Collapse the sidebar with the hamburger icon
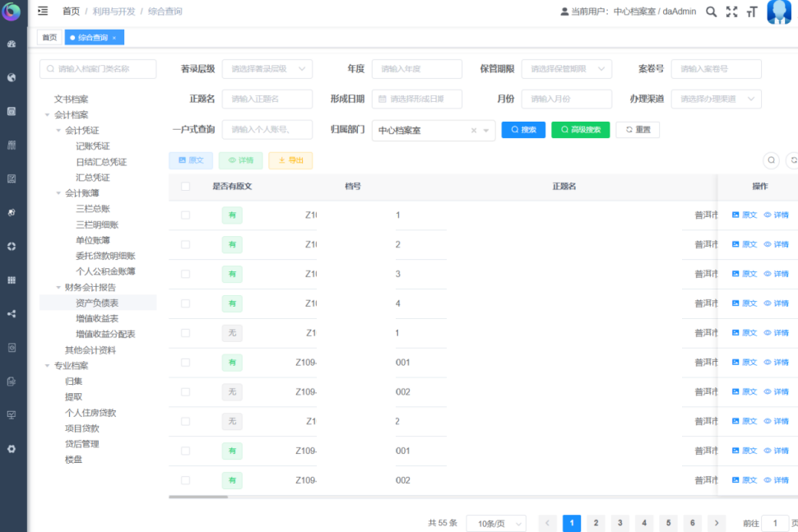798x532 pixels. pos(43,12)
